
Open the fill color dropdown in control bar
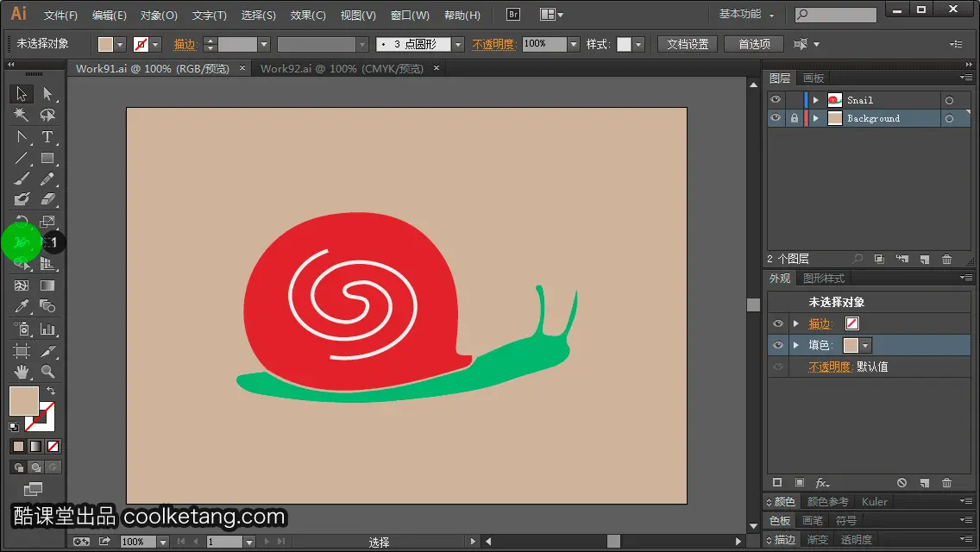120,44
